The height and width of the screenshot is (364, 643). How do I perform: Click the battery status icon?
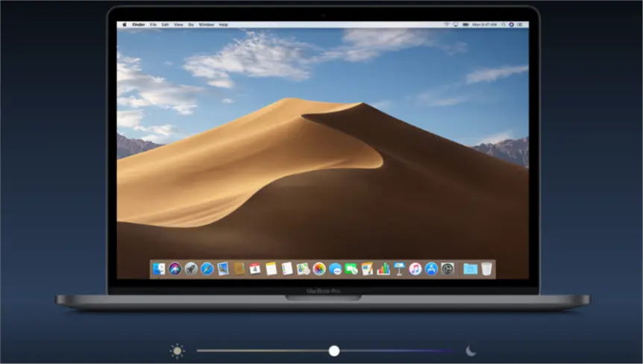[465, 25]
